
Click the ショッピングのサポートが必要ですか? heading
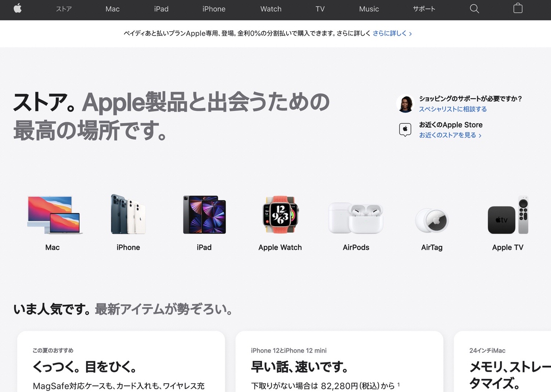471,98
